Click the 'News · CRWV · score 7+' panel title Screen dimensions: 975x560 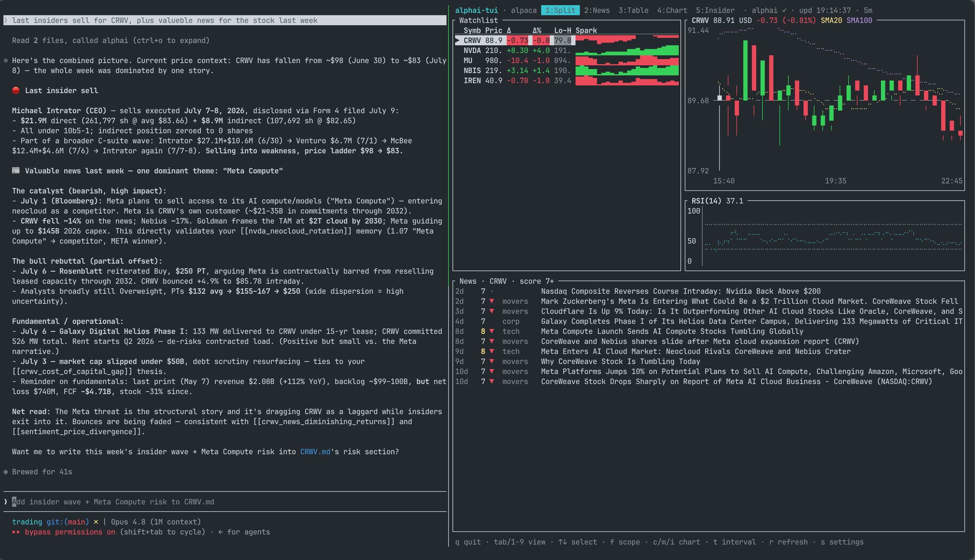tap(506, 281)
